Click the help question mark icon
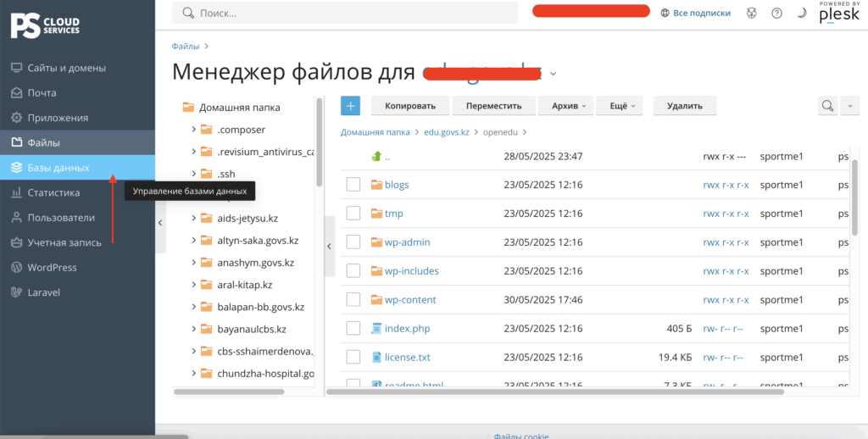Image resolution: width=868 pixels, height=439 pixels. pos(776,13)
